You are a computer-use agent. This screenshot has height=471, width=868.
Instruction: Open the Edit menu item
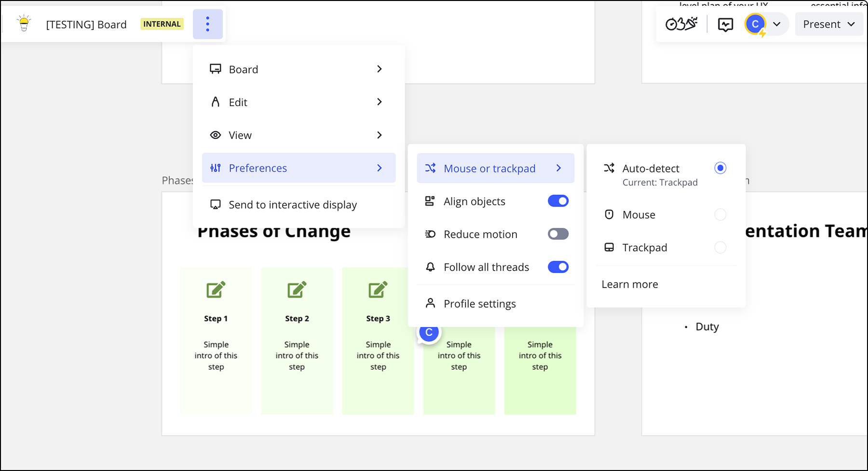[298, 102]
